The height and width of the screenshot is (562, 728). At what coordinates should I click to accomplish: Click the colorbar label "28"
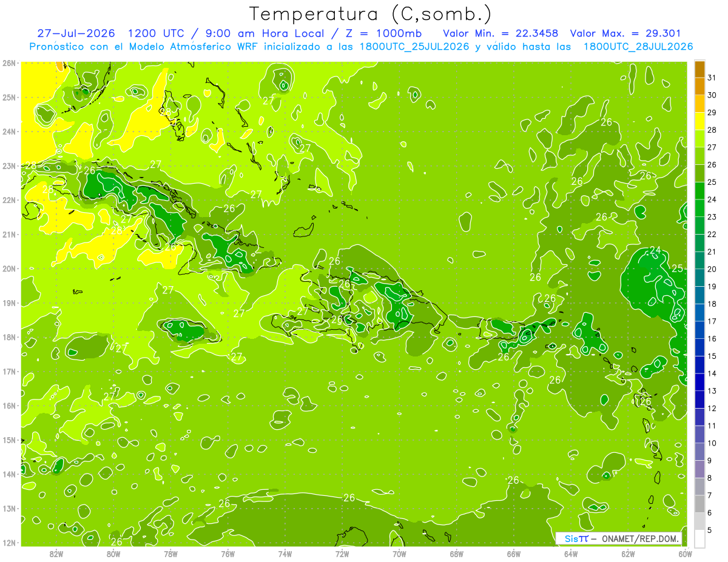click(712, 130)
